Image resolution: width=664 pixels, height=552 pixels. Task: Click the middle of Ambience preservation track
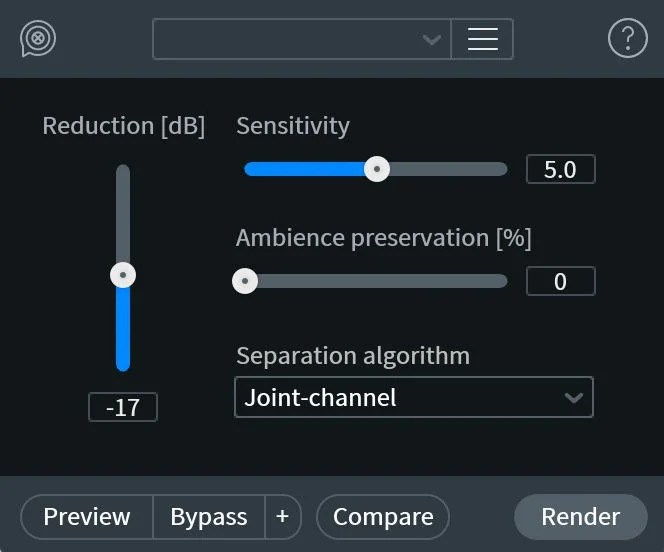tap(376, 281)
